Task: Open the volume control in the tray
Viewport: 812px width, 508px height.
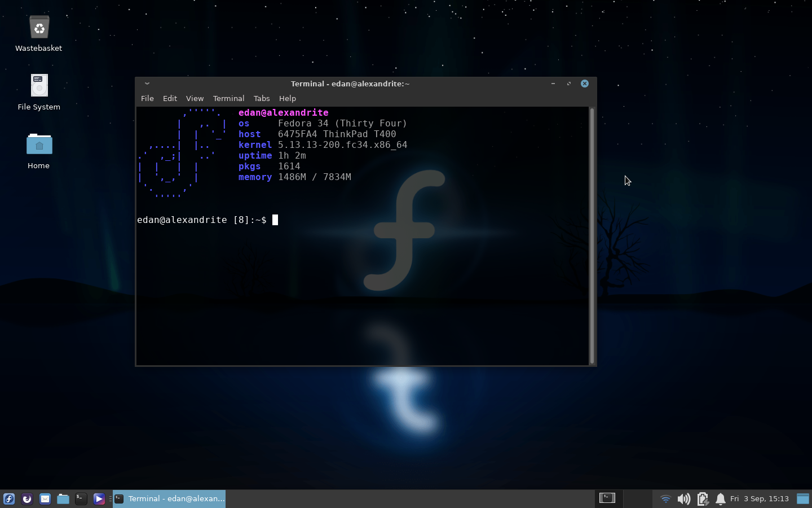Action: click(x=684, y=499)
